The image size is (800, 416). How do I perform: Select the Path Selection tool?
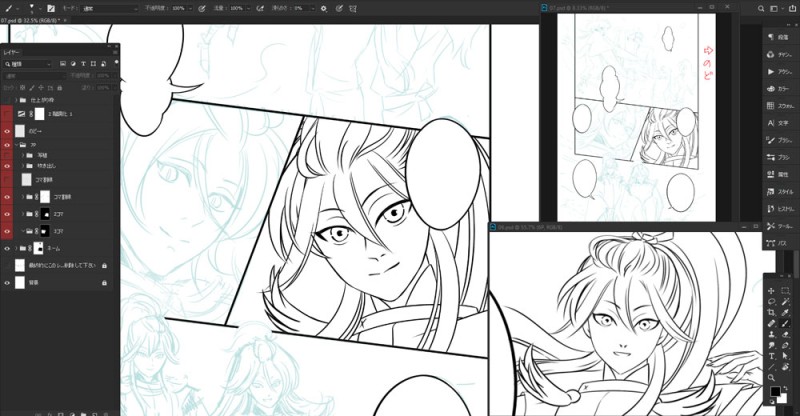click(x=786, y=356)
